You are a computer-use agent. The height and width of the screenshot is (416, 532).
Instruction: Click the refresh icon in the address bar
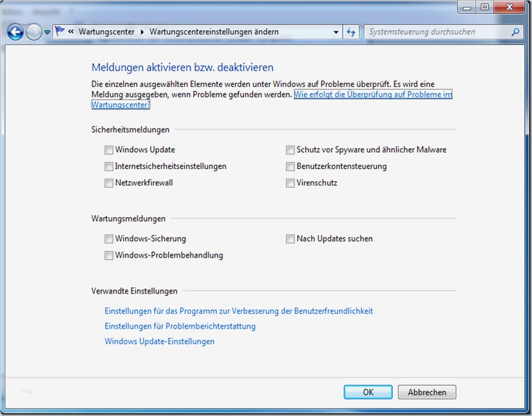click(x=351, y=31)
